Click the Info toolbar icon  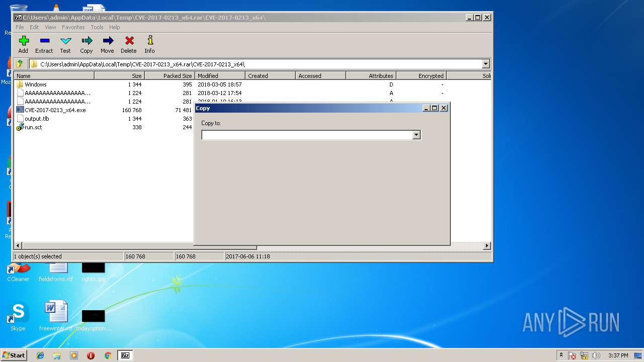[149, 44]
